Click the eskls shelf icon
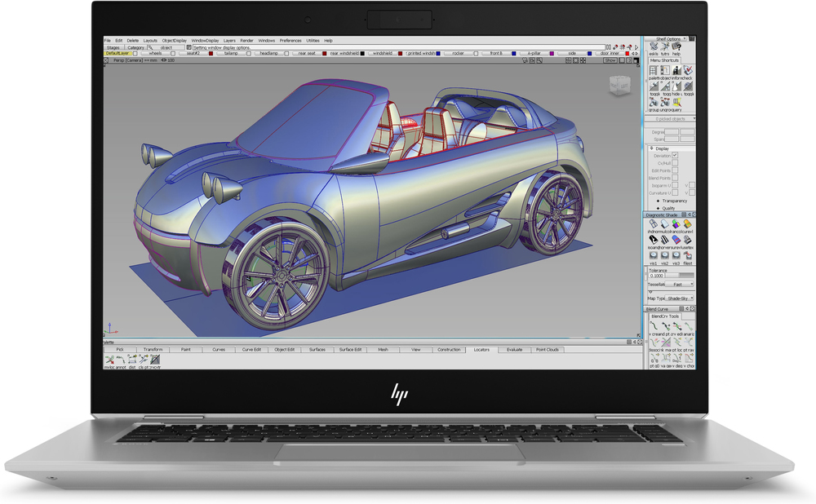 click(x=654, y=46)
